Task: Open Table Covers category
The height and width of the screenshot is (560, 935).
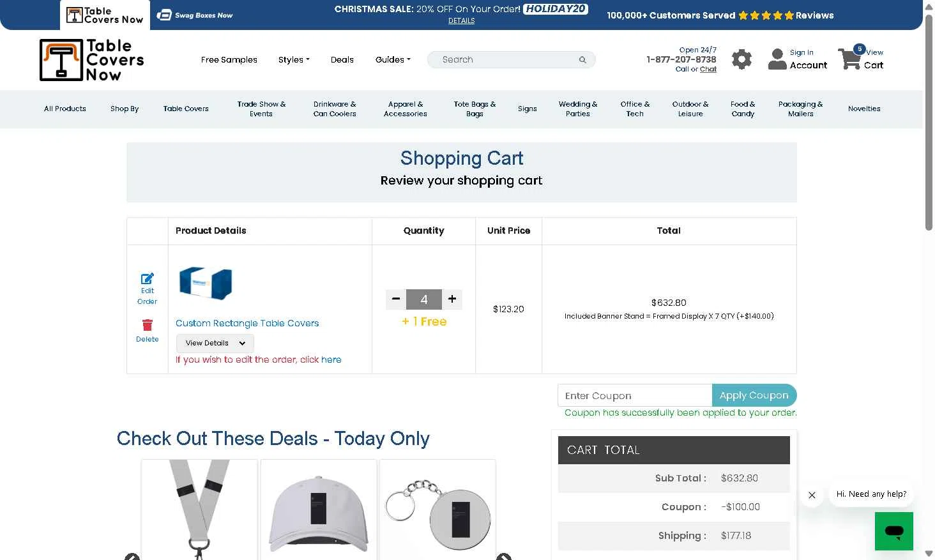Action: (x=186, y=109)
